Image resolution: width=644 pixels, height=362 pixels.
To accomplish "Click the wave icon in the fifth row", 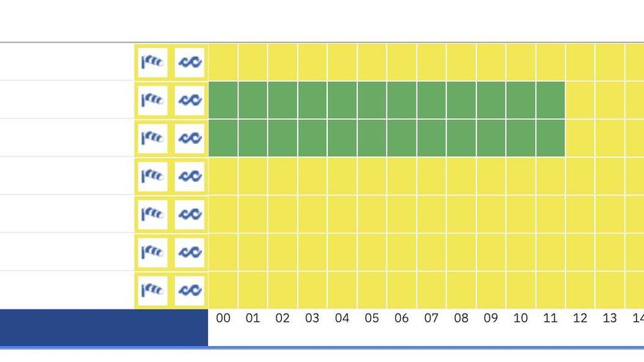I will 190,214.
